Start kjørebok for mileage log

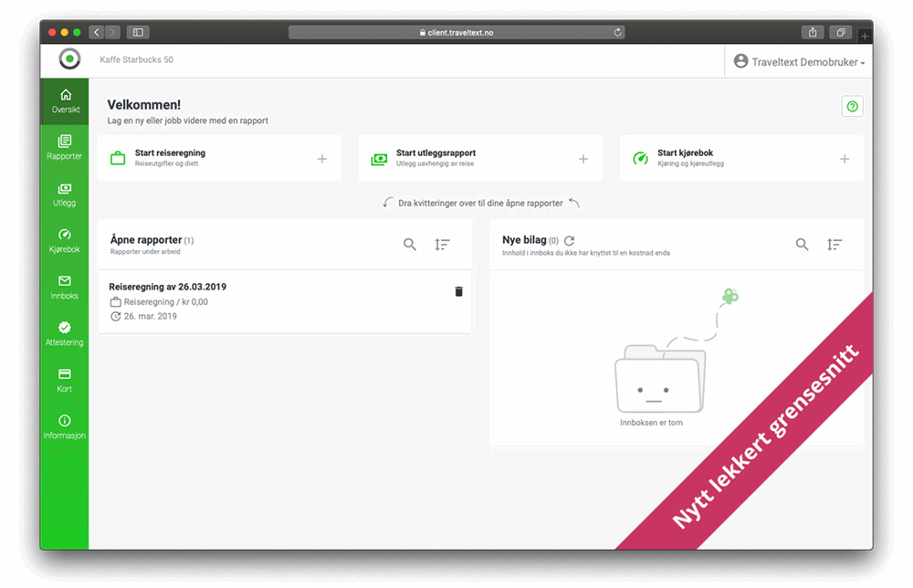(x=740, y=158)
